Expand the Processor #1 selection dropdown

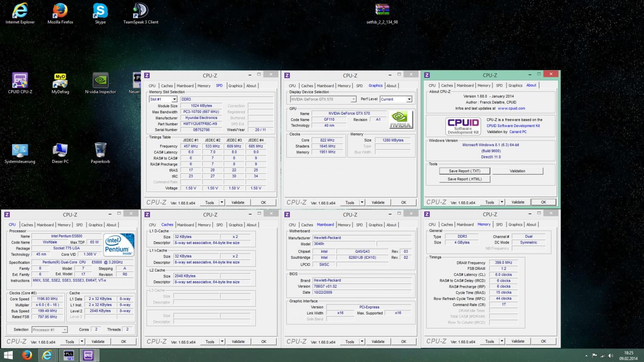coord(65,330)
